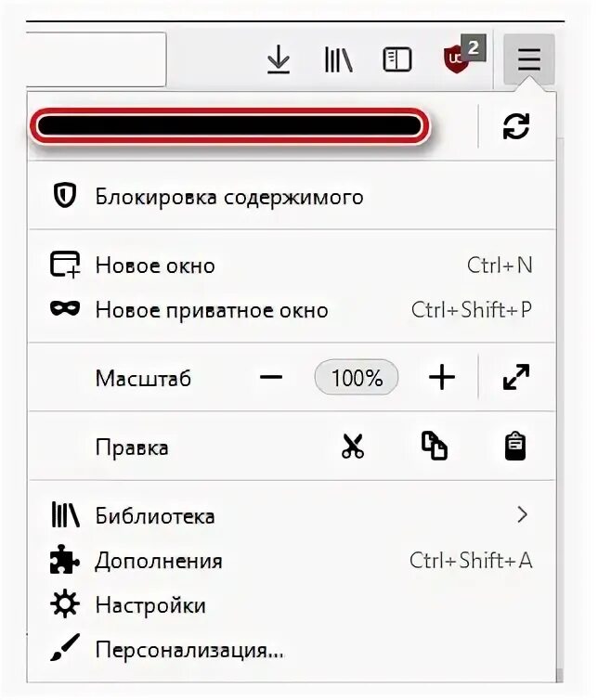Click the highlighted account bar at the menu top
This screenshot has height=700, width=598.
230,127
